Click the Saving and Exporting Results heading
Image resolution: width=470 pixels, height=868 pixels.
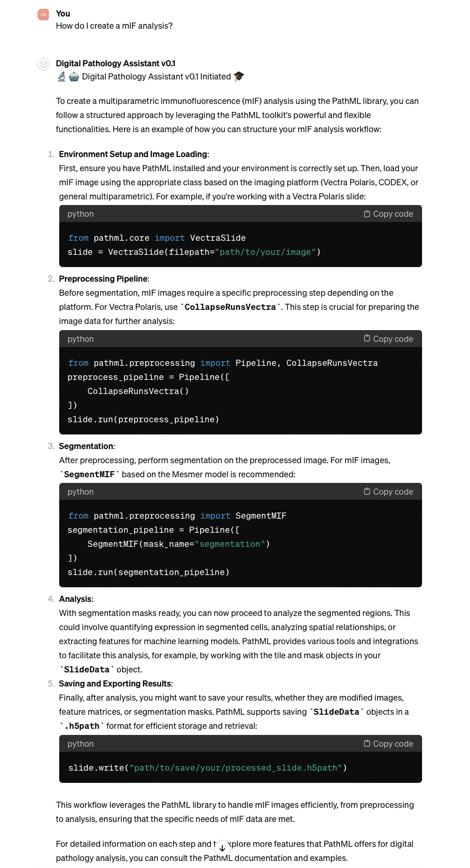click(x=115, y=684)
